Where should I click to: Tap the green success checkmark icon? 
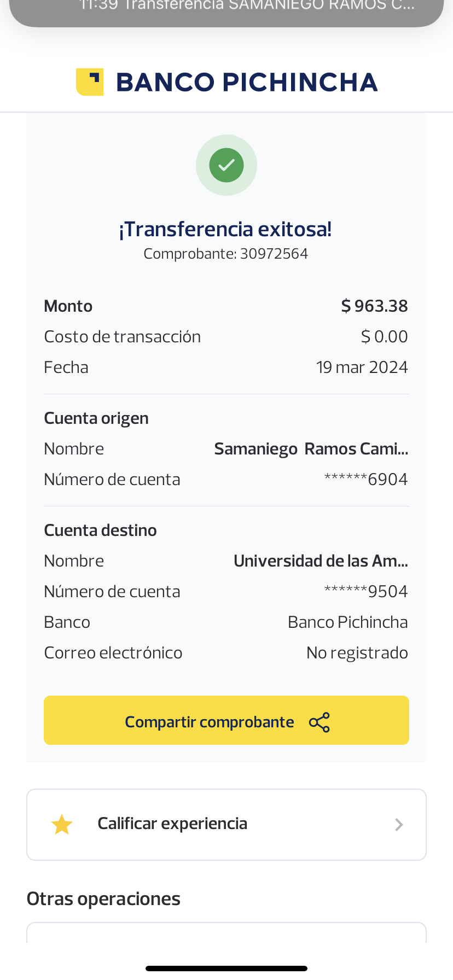[x=226, y=165]
